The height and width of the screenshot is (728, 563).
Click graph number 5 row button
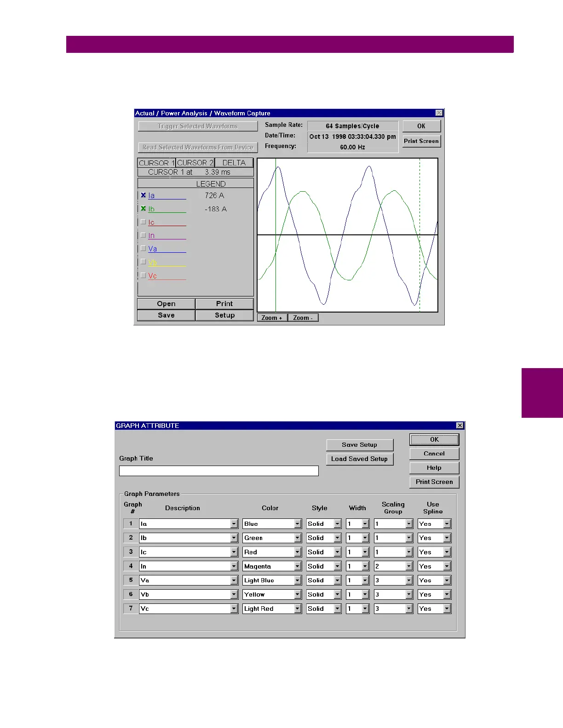131,580
